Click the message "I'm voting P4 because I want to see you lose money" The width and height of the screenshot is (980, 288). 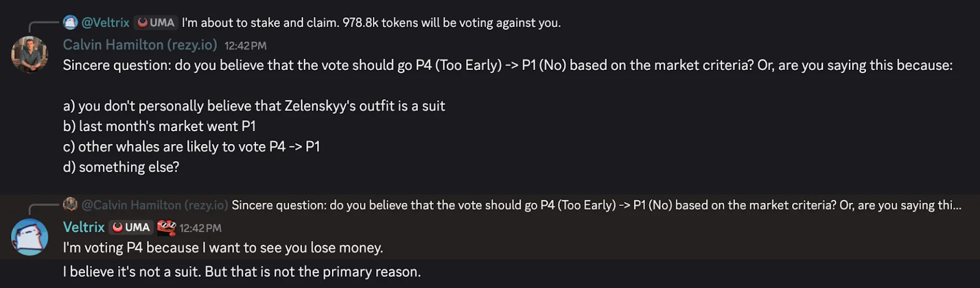[223, 248]
